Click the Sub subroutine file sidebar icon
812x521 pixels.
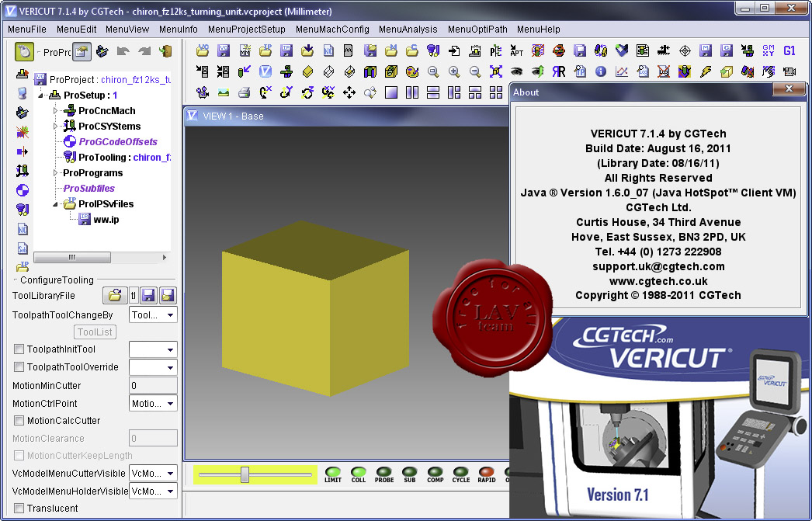(x=23, y=248)
